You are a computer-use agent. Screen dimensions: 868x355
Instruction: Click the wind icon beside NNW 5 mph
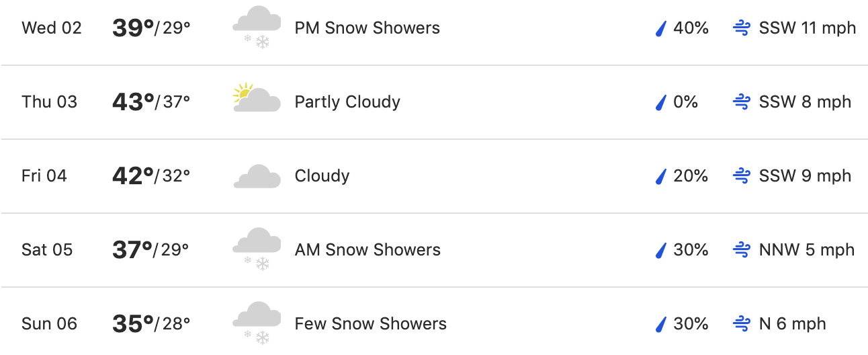tap(741, 250)
